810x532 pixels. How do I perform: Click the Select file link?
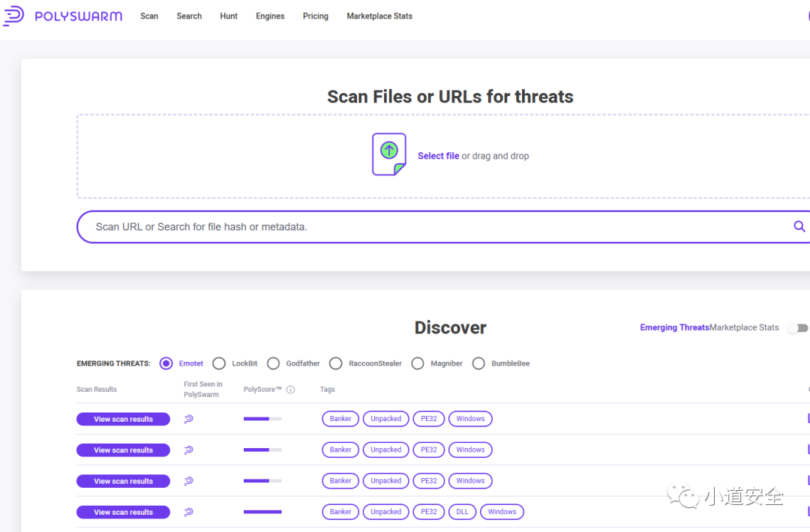click(x=438, y=156)
